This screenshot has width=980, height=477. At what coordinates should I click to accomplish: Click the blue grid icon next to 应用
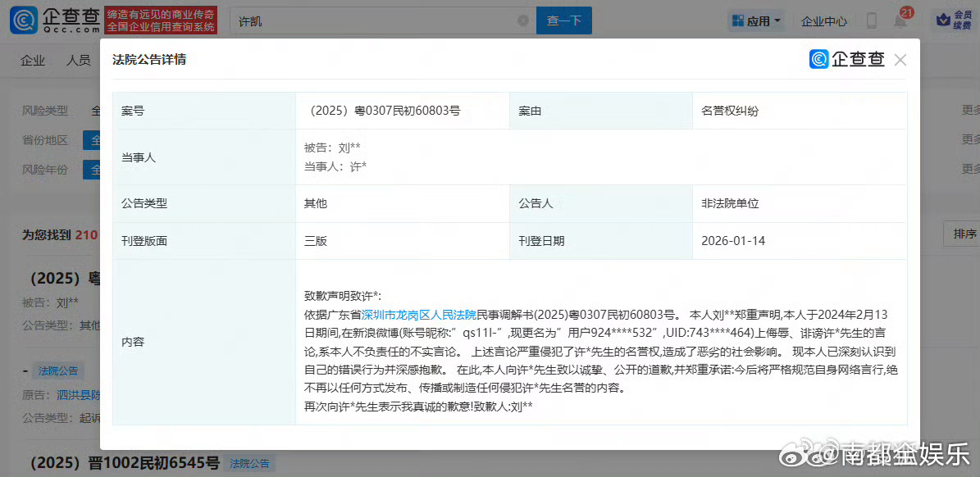coord(736,20)
